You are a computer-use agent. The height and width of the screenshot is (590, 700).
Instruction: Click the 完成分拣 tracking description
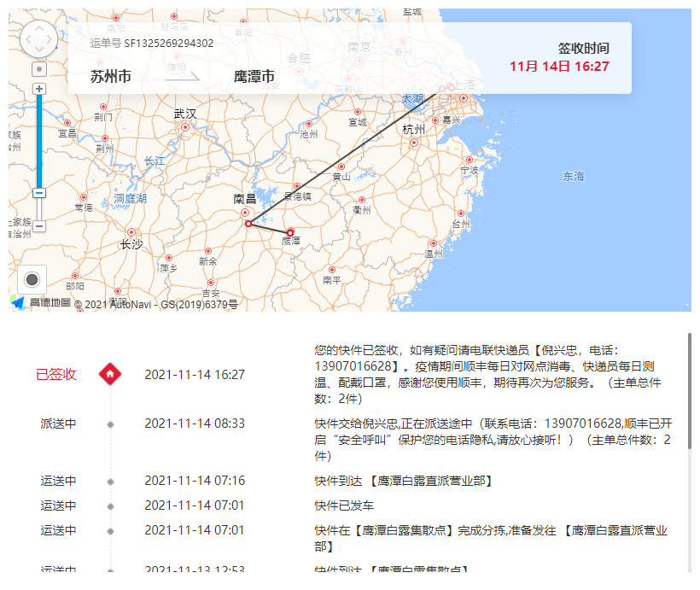pyautogui.click(x=491, y=538)
